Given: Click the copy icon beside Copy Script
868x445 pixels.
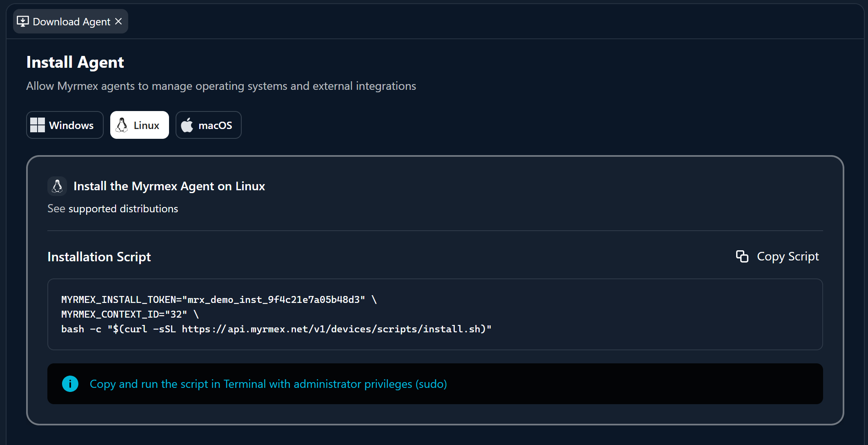Looking at the screenshot, I should coord(742,256).
